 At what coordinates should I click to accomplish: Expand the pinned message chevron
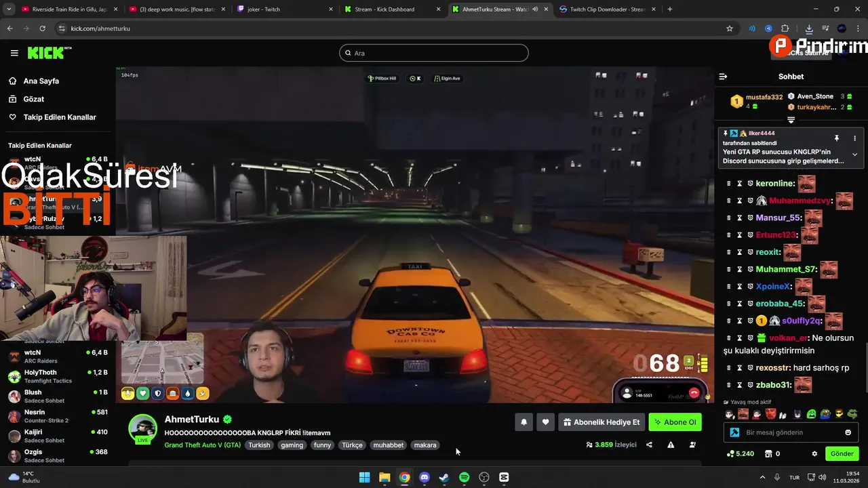(854, 155)
